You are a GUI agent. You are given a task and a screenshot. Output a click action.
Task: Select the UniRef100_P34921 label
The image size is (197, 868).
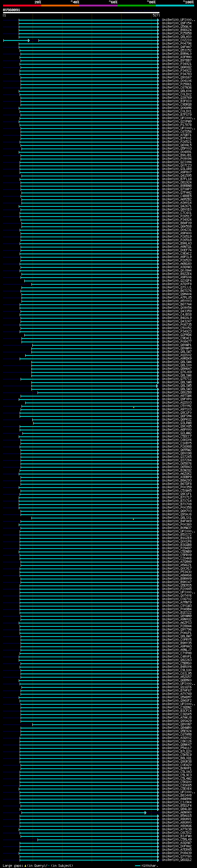click(x=176, y=64)
